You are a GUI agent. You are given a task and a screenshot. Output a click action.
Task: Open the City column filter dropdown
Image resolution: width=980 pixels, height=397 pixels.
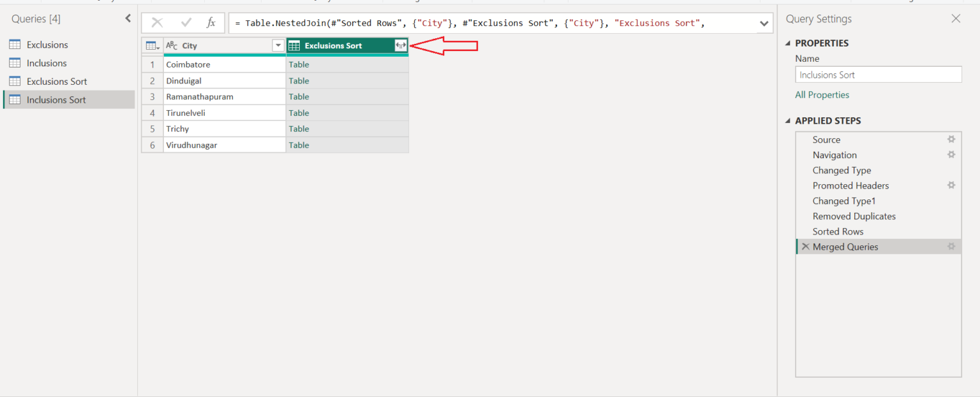[278, 45]
